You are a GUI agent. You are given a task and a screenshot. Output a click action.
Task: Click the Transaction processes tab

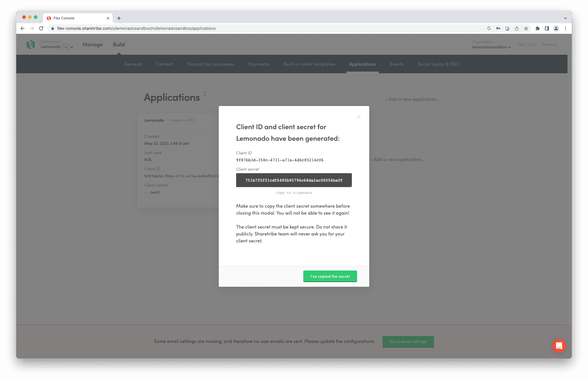tap(210, 64)
